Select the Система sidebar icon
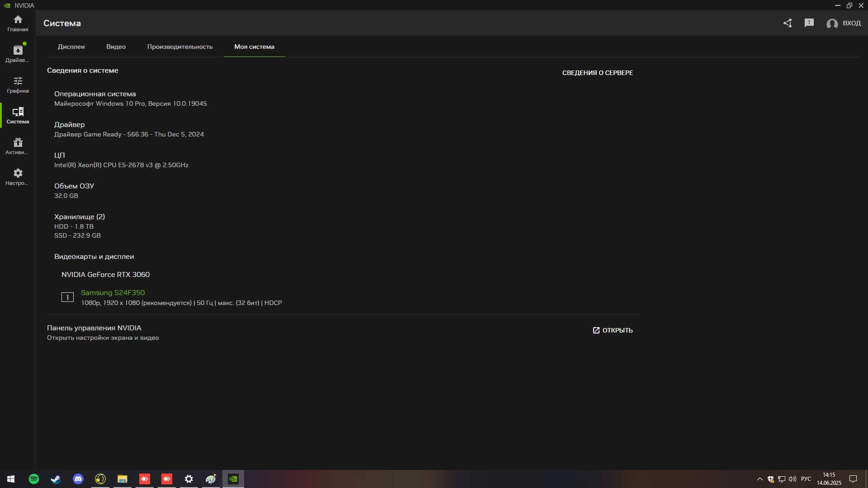Image resolution: width=868 pixels, height=488 pixels. coord(18,116)
